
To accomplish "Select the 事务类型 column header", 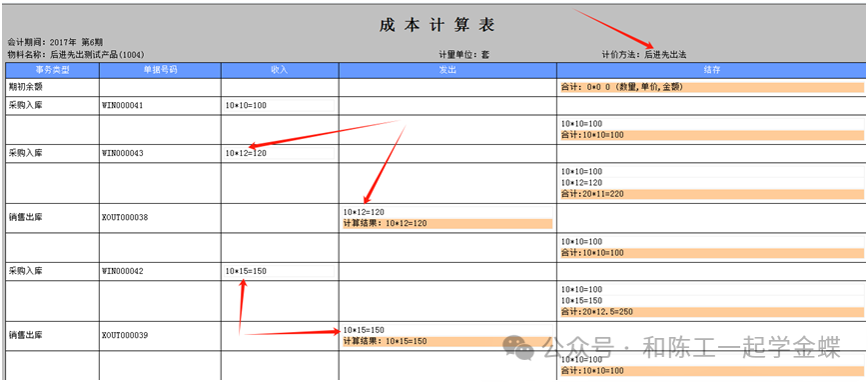I will coord(53,70).
